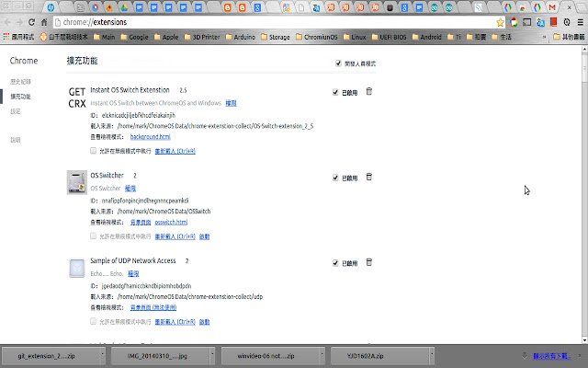Open the Main bookmarks folder

[104, 37]
